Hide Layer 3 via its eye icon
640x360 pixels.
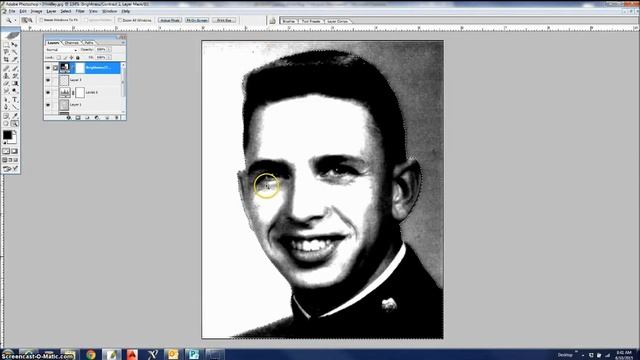click(x=48, y=80)
